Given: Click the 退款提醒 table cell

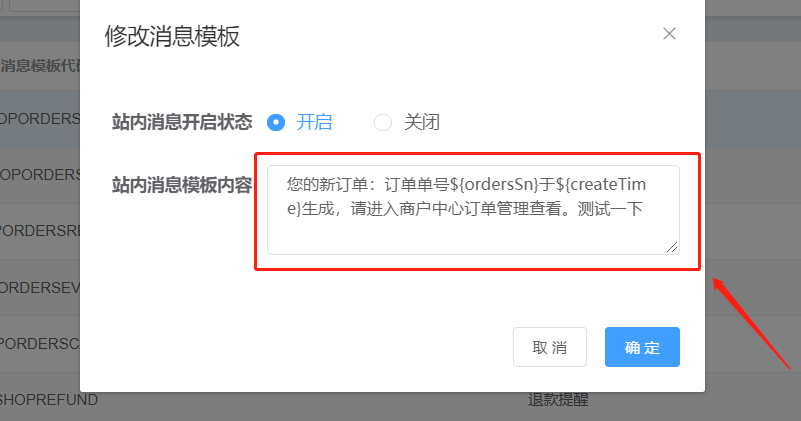Looking at the screenshot, I should [558, 400].
